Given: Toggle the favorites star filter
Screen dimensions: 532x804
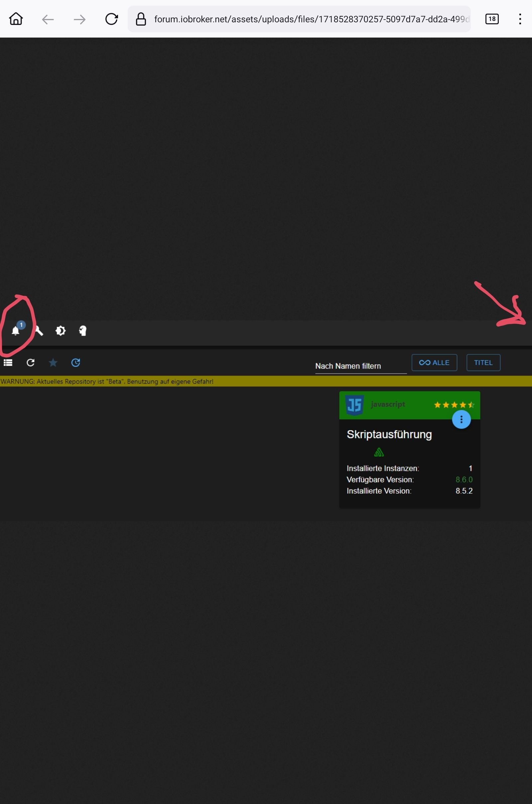Looking at the screenshot, I should point(53,363).
